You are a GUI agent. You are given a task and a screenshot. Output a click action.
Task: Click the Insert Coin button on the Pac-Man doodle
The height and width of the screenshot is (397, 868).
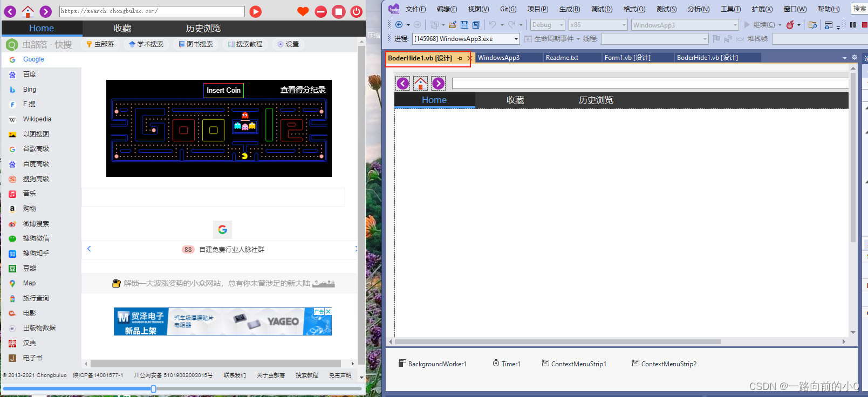[x=223, y=91]
